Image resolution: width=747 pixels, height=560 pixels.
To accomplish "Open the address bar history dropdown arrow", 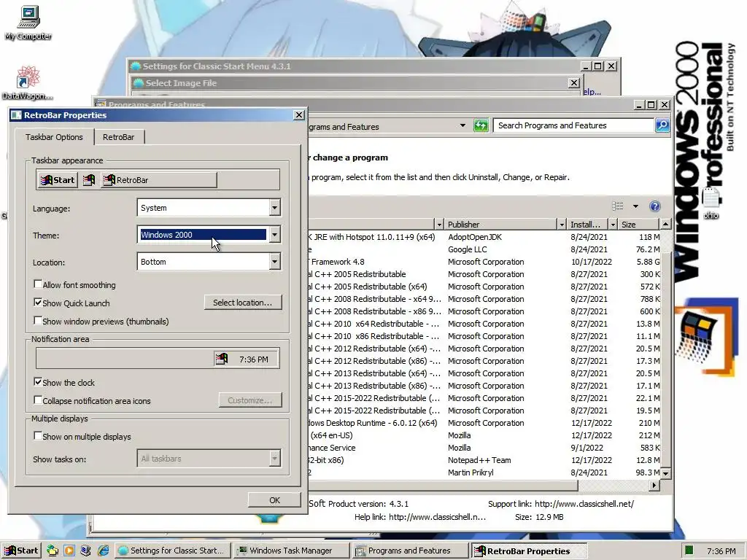I will (462, 125).
